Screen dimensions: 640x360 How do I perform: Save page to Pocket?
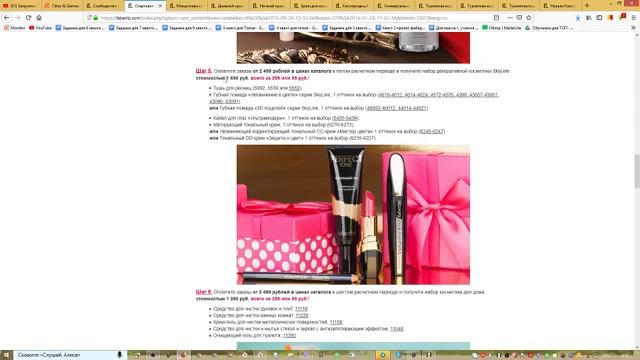[519, 18]
